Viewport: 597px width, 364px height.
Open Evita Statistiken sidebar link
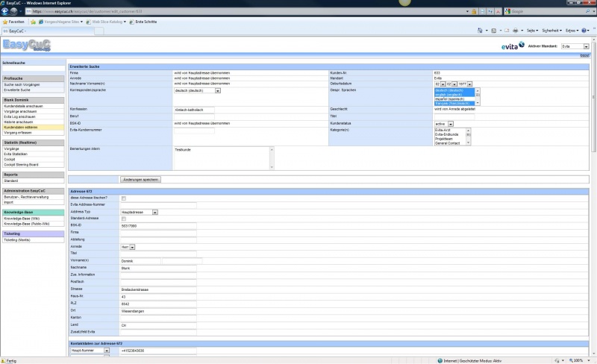pos(16,154)
